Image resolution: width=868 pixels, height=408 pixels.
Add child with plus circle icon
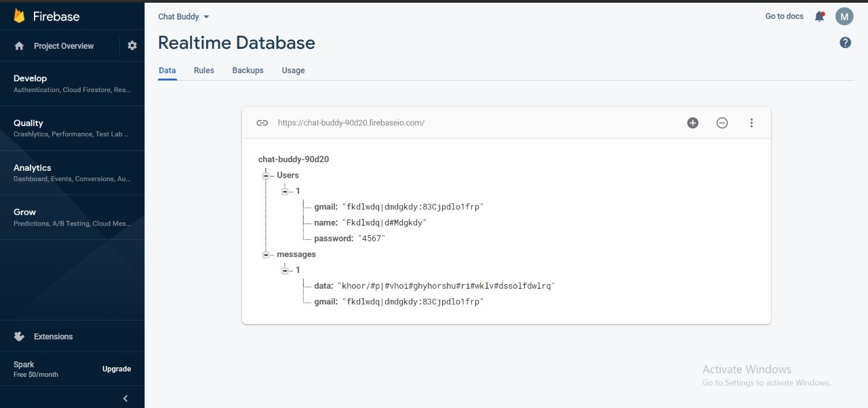coord(692,123)
